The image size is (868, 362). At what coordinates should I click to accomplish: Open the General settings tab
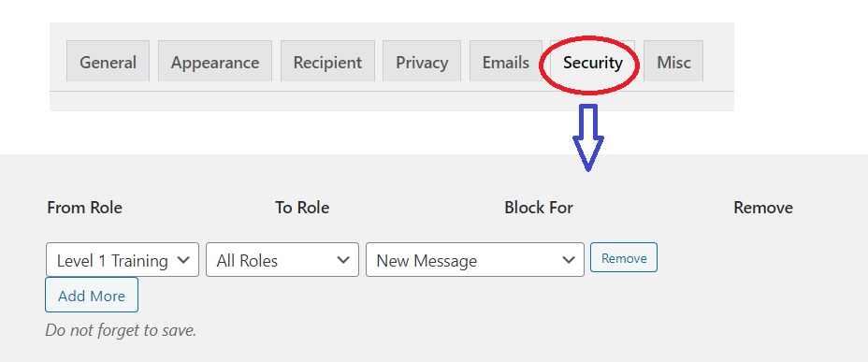(x=108, y=62)
